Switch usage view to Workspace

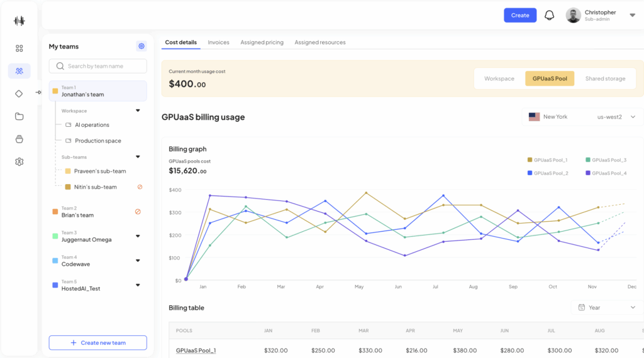499,79
